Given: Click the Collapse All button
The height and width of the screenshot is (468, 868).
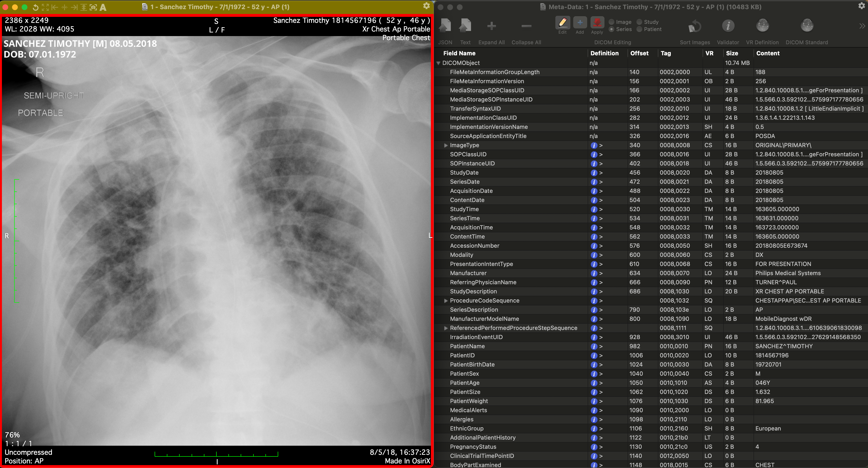Looking at the screenshot, I should tap(526, 26).
